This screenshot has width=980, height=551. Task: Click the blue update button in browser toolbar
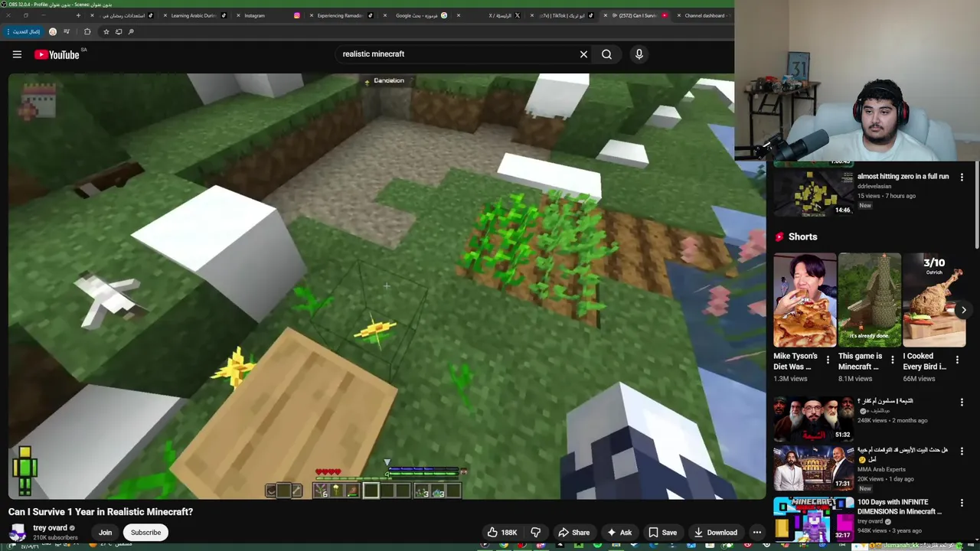(23, 31)
